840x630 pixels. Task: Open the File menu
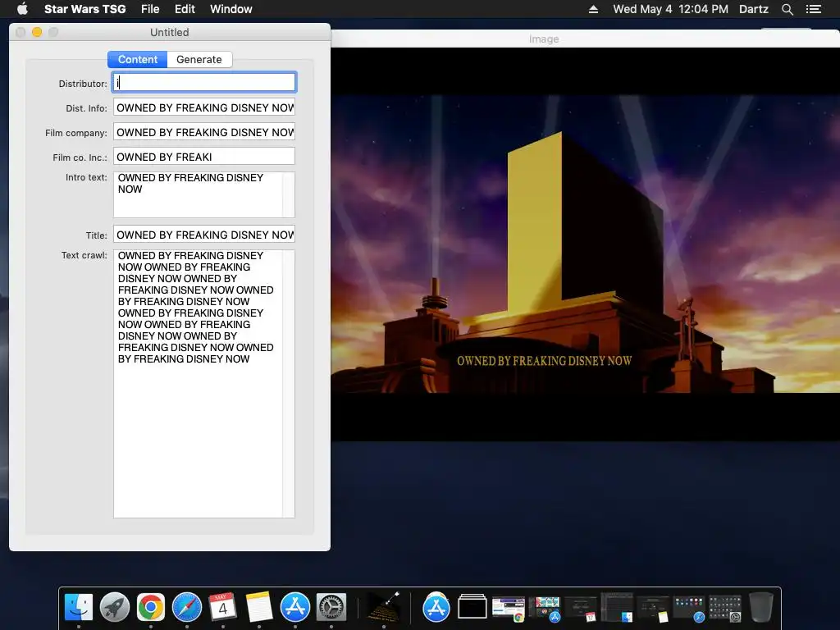click(x=150, y=9)
